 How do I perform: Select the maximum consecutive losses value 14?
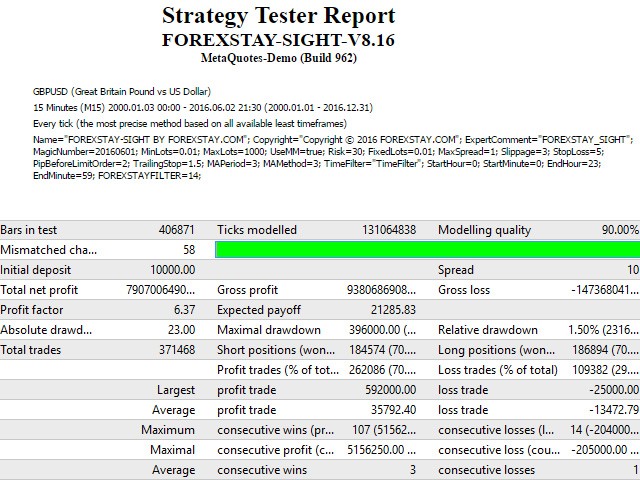(x=604, y=430)
